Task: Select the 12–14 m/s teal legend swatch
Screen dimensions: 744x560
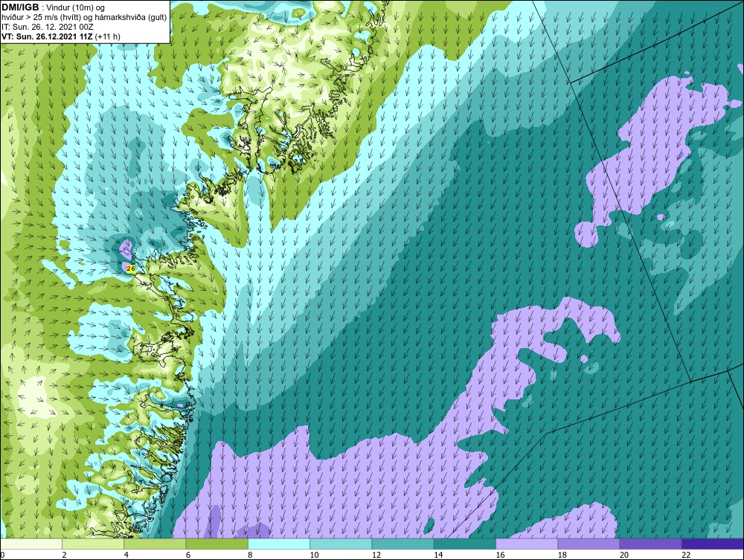Action: pos(403,544)
